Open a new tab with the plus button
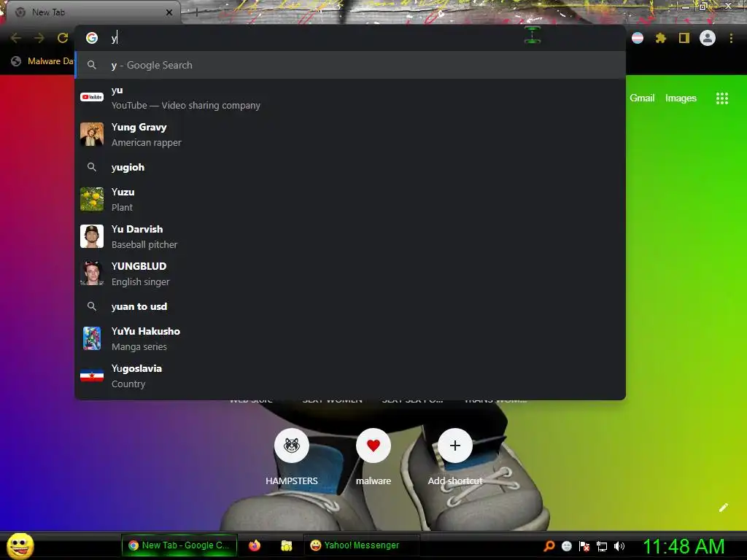747x560 pixels. [196, 12]
